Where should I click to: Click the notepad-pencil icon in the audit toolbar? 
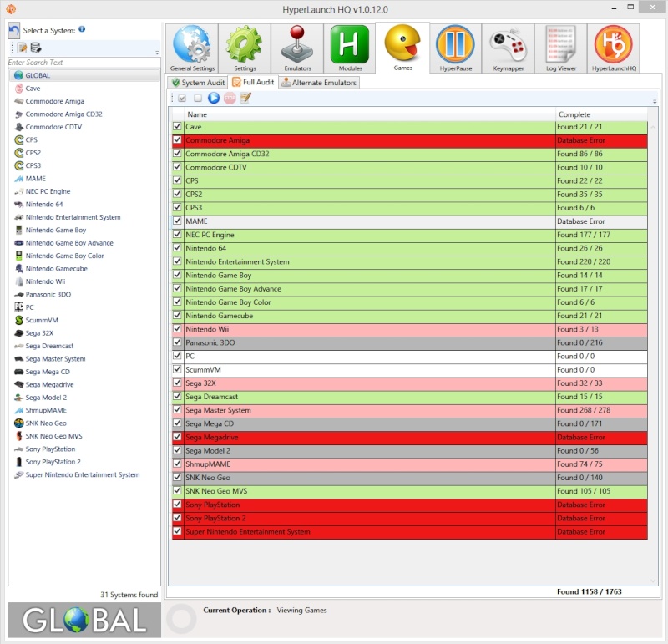245,98
